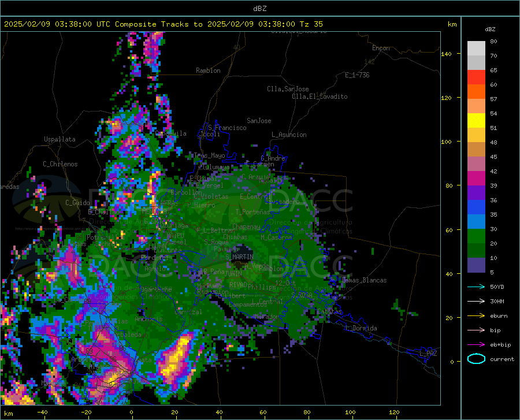Click the cyan 'current' ellipse legend icon

pyautogui.click(x=476, y=359)
